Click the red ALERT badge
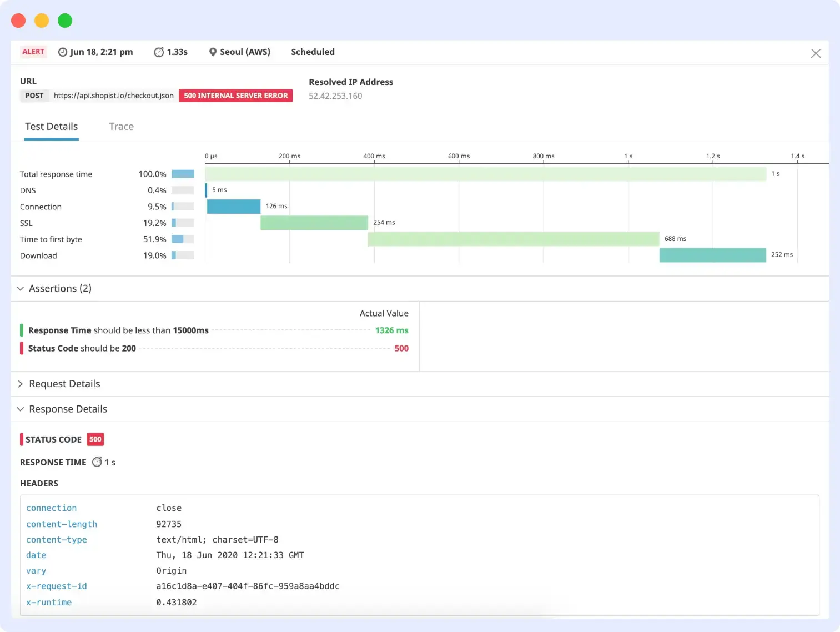 (33, 52)
